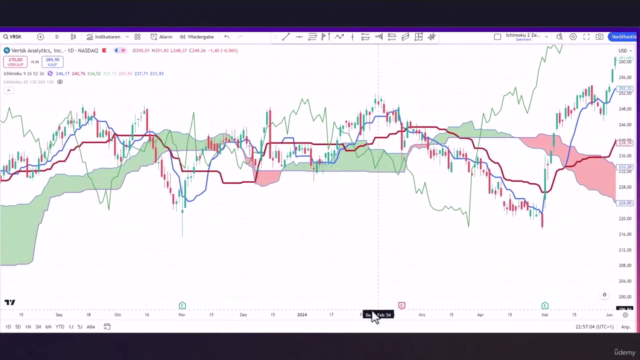Viewport: 640px width, 360px height.
Task: Click the green earnings marker near Nov
Action: (182, 305)
